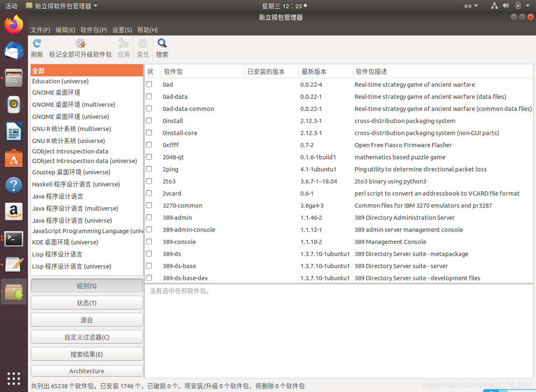Open the en keyboard layout dropdown
536x392 pixels.
pyautogui.click(x=471, y=6)
